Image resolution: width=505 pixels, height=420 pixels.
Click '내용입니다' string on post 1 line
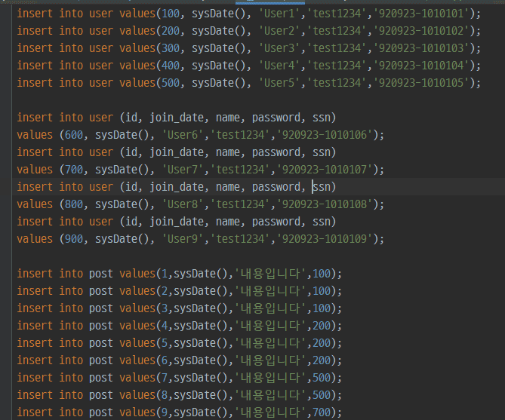click(x=270, y=274)
